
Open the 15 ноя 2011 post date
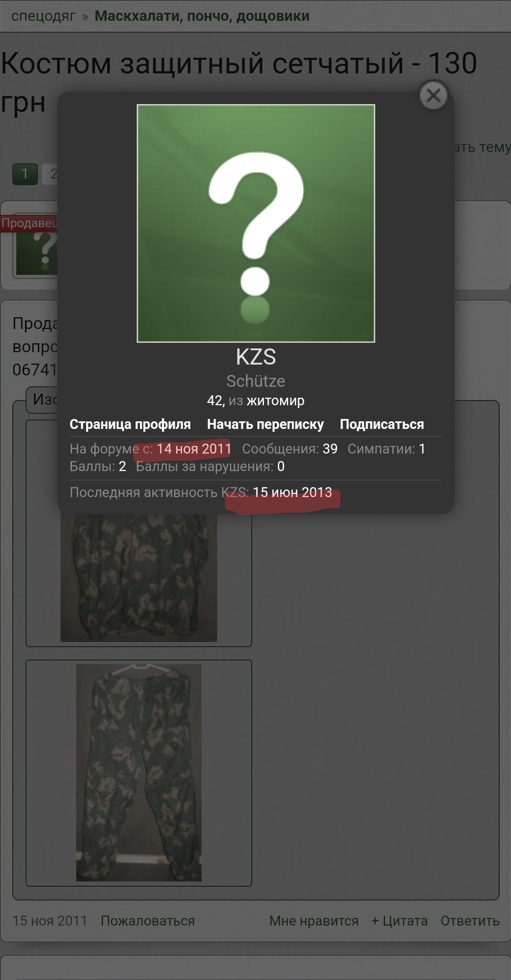pyautogui.click(x=50, y=921)
